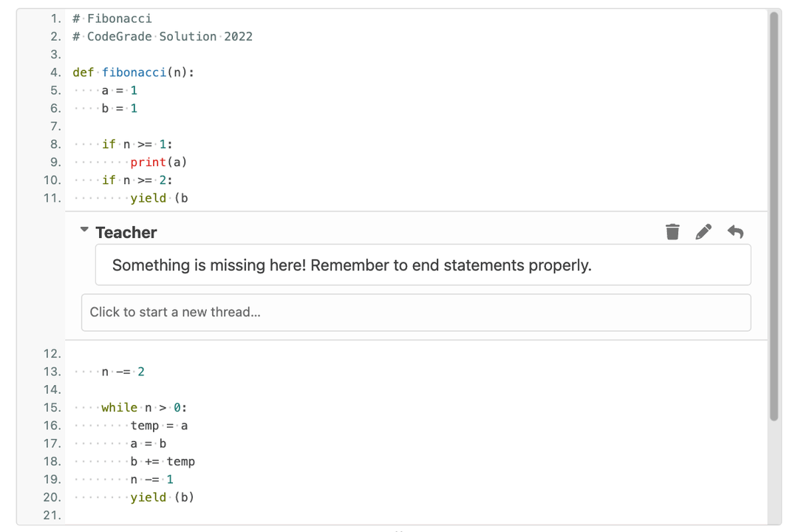The image size is (798, 532).
Task: Click line number 11 beside yield statement
Action: click(52, 197)
